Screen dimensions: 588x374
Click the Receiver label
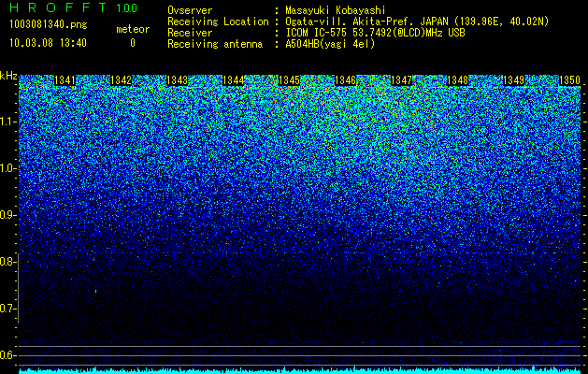click(190, 33)
